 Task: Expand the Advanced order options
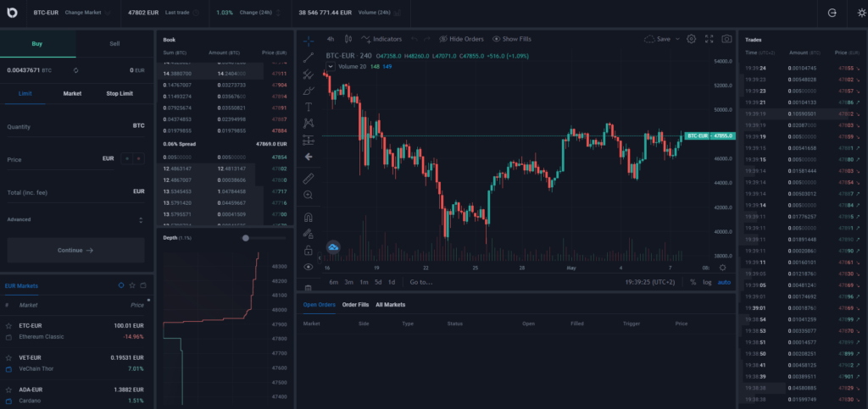[x=75, y=220]
